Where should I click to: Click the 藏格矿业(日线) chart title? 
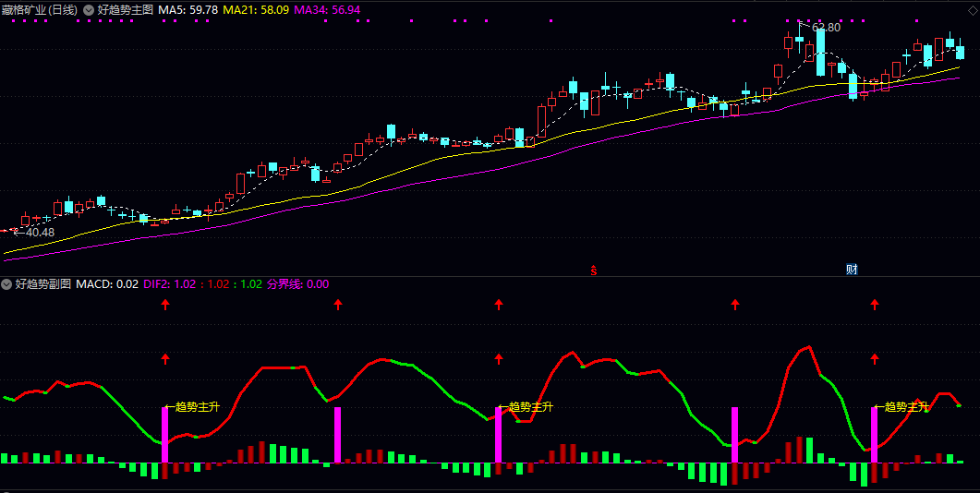(x=40, y=10)
